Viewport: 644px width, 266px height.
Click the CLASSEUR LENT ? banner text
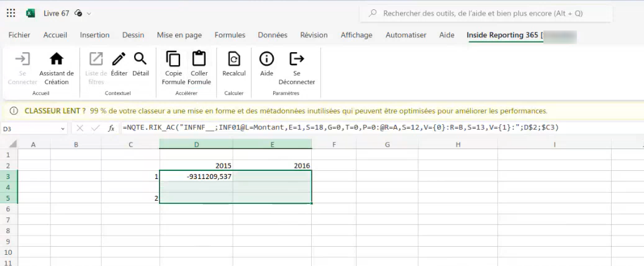(x=55, y=111)
